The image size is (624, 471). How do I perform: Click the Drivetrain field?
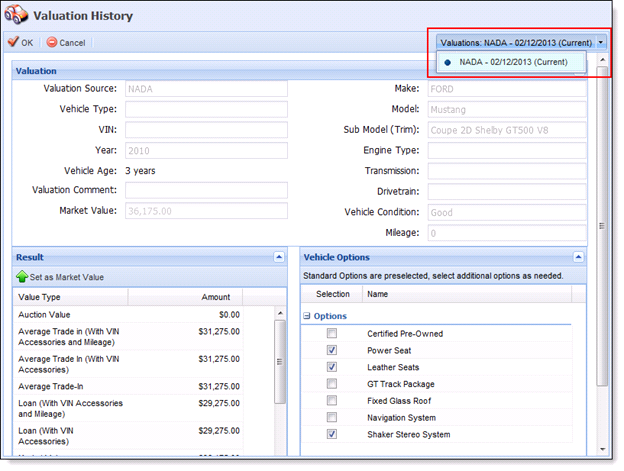507,192
